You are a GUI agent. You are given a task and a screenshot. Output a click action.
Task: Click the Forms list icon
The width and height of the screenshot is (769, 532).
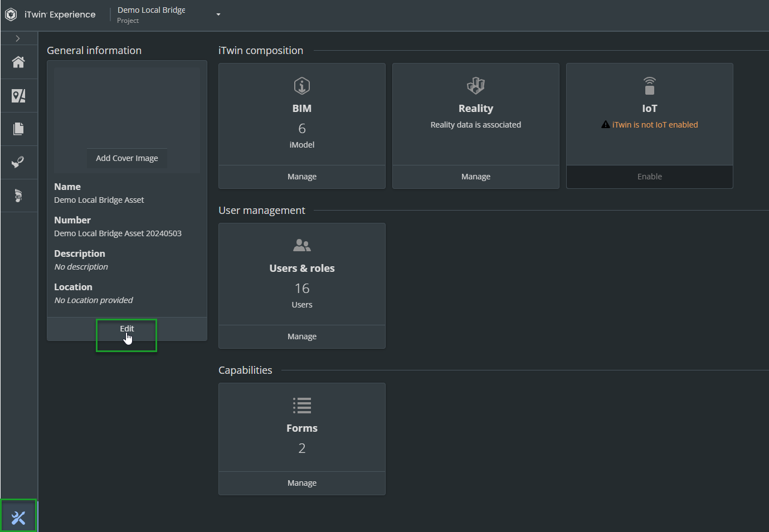[302, 405]
